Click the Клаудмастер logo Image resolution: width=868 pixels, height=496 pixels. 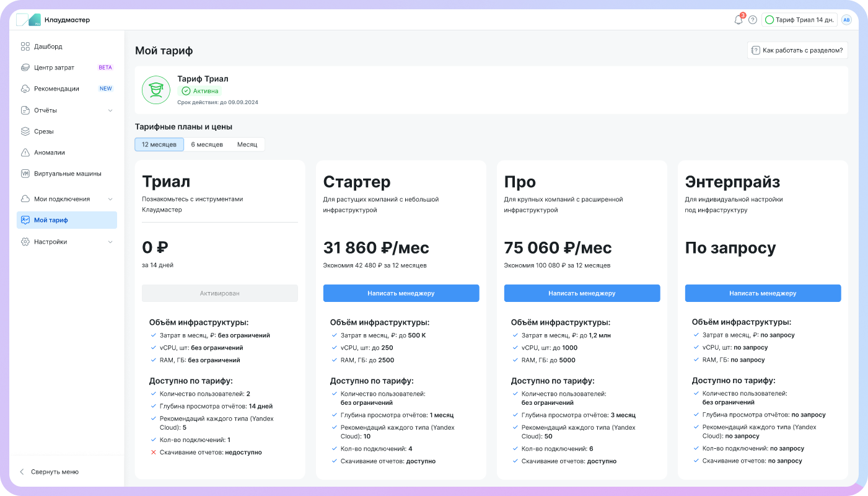point(53,20)
